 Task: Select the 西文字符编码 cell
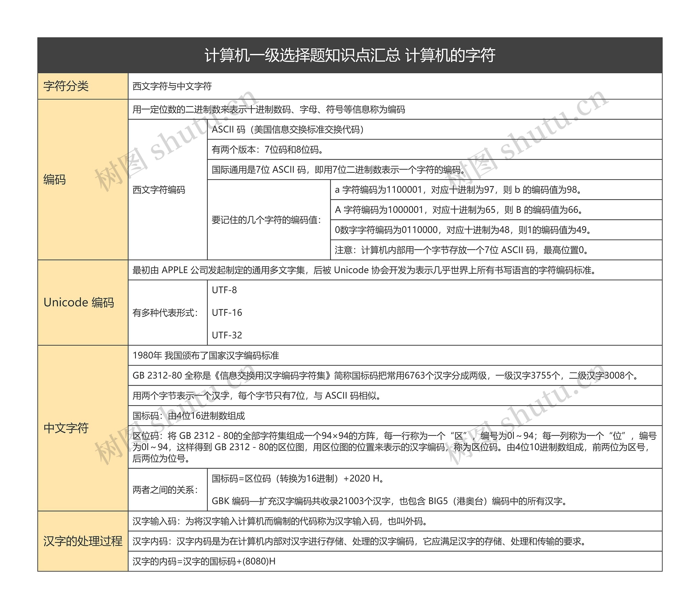pos(168,190)
